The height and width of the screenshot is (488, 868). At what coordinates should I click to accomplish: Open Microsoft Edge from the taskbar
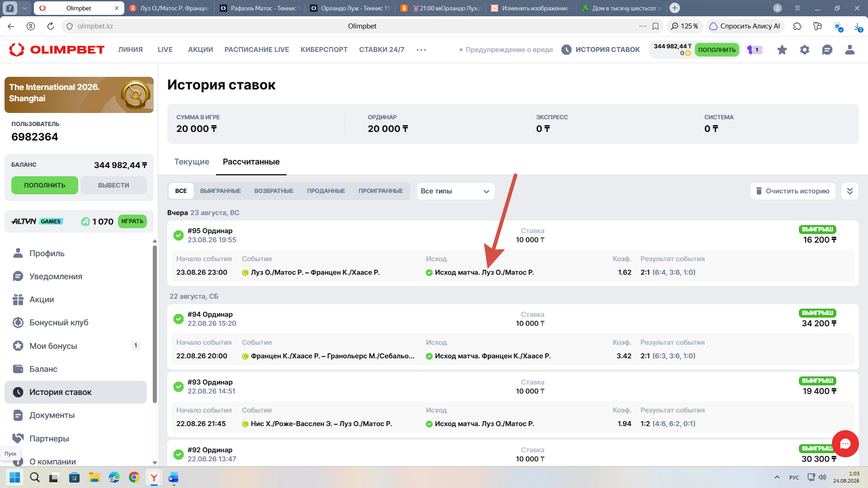(114, 477)
